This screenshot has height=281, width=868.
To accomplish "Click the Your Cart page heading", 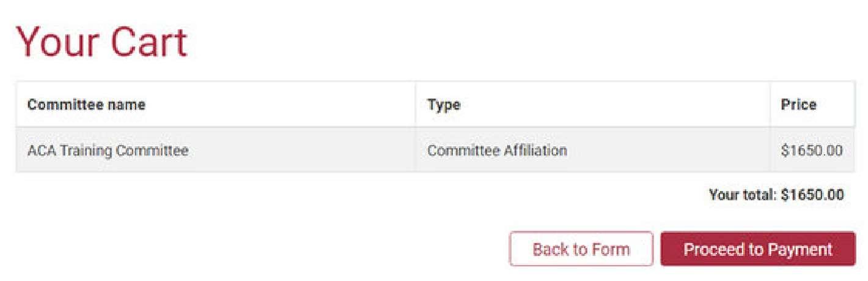I will [x=101, y=42].
